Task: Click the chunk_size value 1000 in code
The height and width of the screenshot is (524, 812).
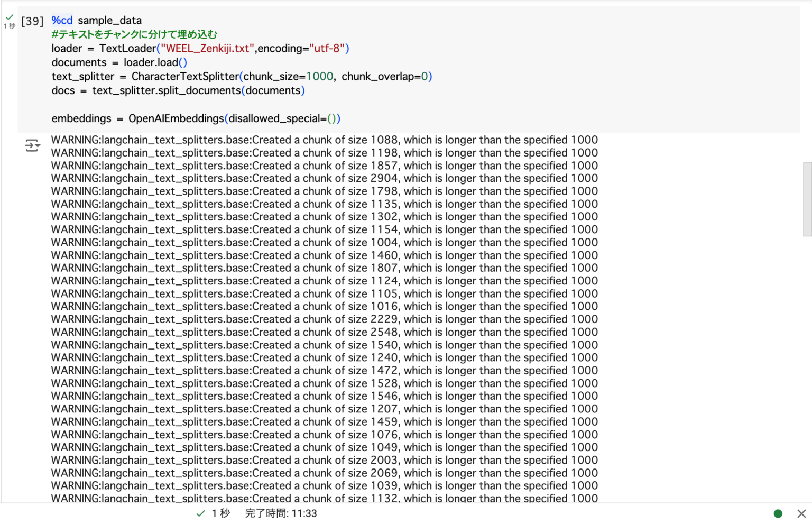Action: point(319,77)
